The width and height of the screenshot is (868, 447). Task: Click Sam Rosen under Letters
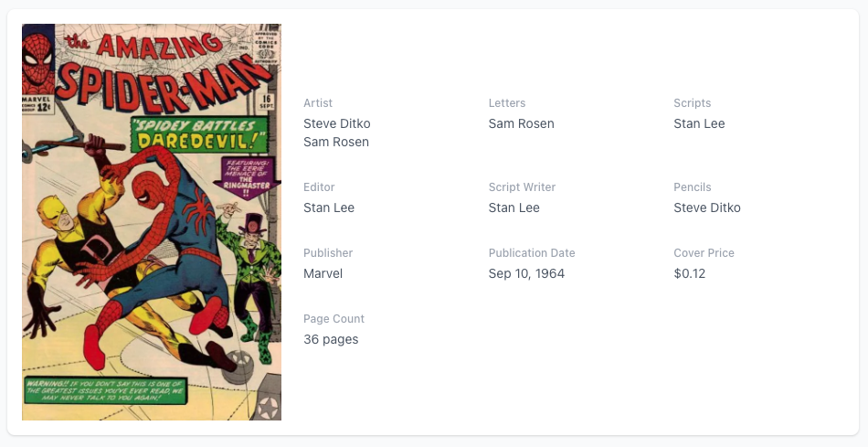coord(521,123)
